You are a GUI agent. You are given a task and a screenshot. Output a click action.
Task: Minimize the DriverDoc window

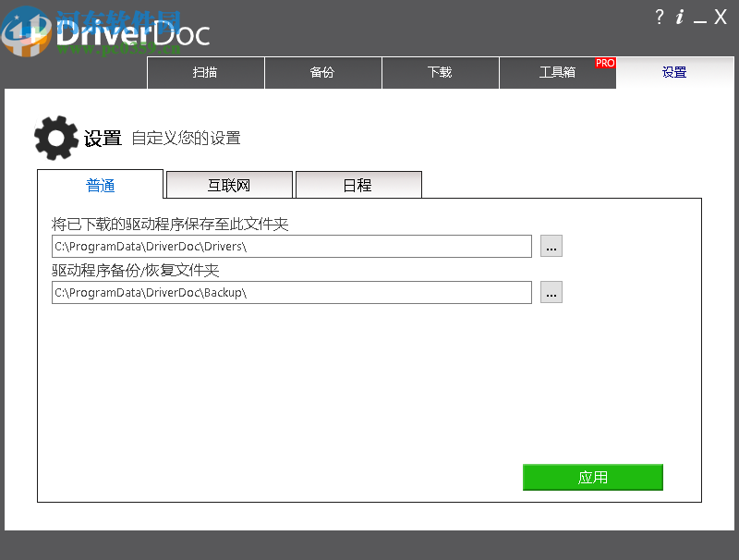[x=700, y=17]
